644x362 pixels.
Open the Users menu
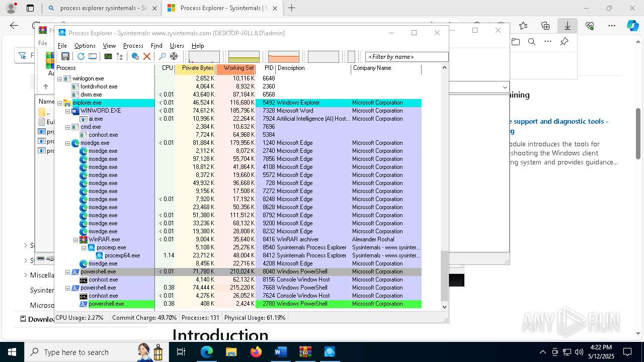point(177,46)
